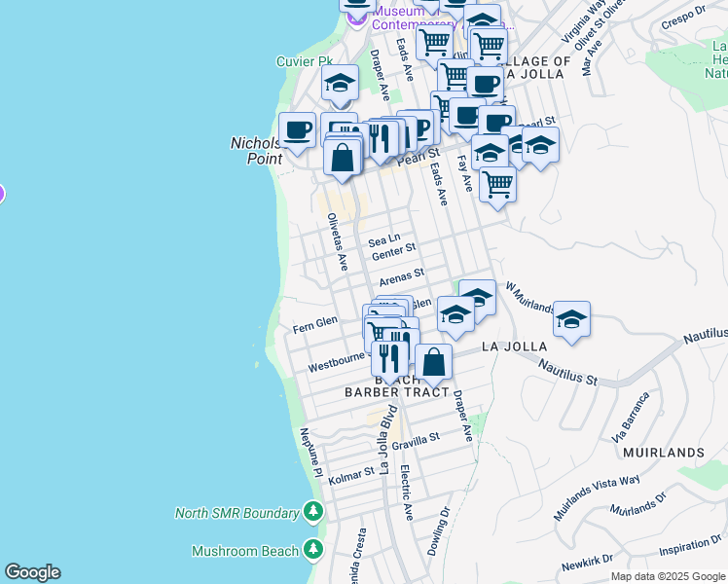This screenshot has width=728, height=584.
Task: Click the Crespo Dr street label
Action: [684, 18]
